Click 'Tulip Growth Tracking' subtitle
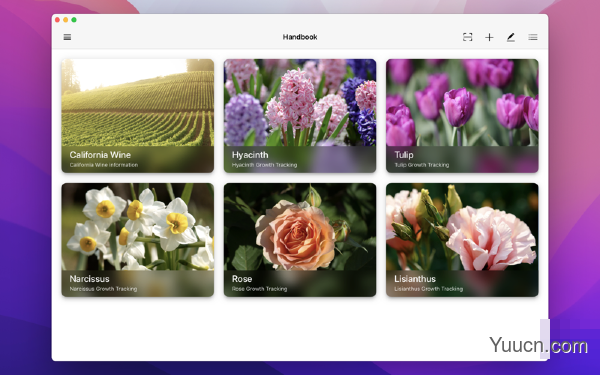The height and width of the screenshot is (375, 600). [x=422, y=165]
